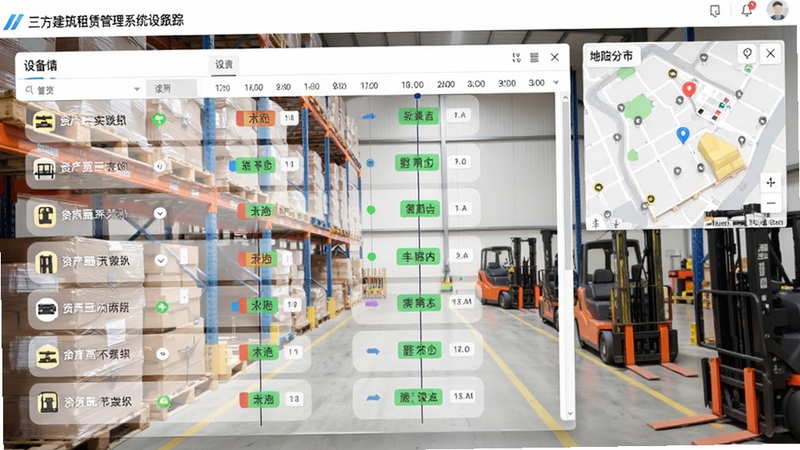This screenshot has width=800, height=450.
Task: Switch to the tab at the top of the timeline
Action: 223,64
